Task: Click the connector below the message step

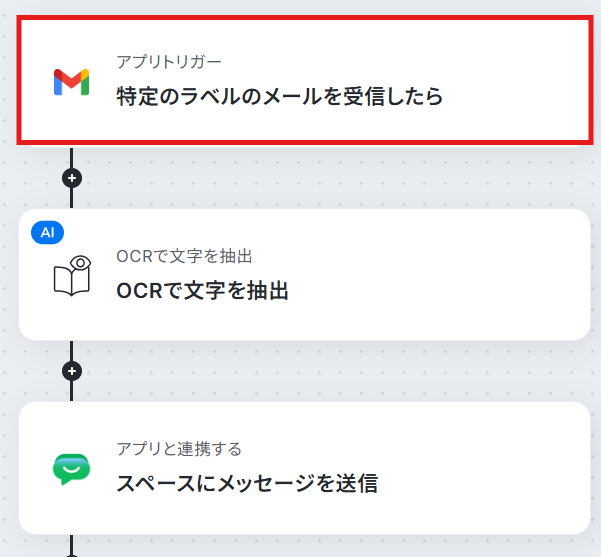Action: (x=72, y=546)
